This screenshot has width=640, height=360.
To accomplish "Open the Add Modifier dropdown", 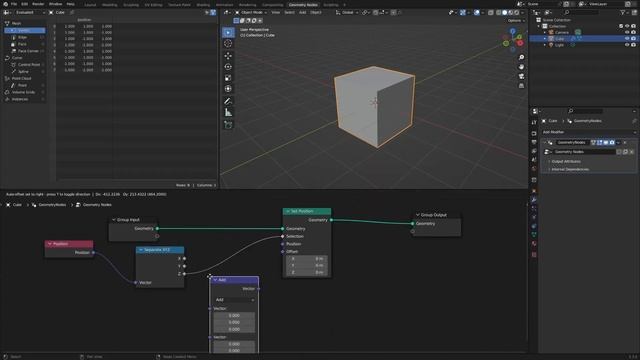I will (x=588, y=132).
